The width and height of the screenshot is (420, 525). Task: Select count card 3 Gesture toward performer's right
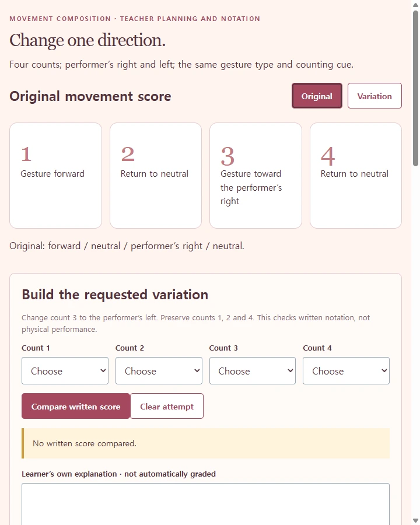pyautogui.click(x=256, y=176)
